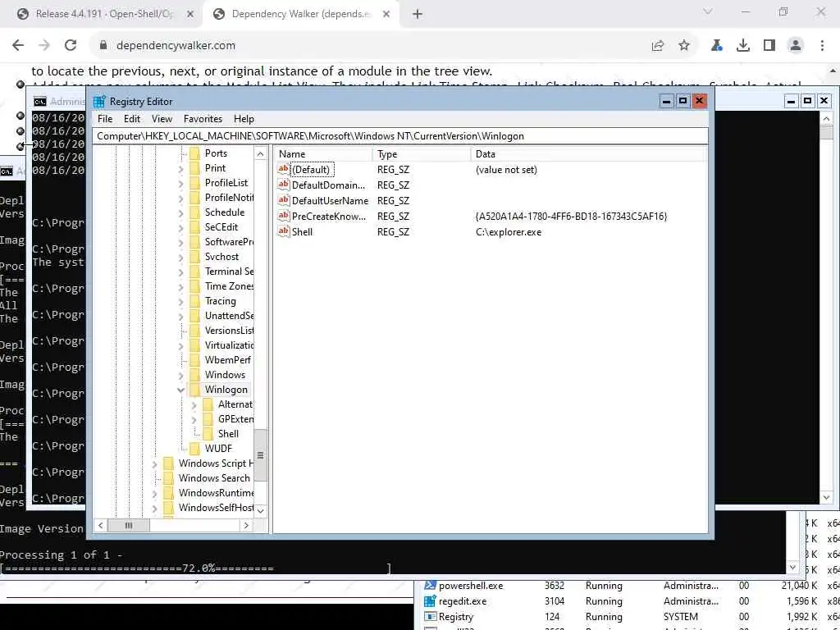Click the Ports folder icon
This screenshot has height=630, width=840.
click(194, 153)
